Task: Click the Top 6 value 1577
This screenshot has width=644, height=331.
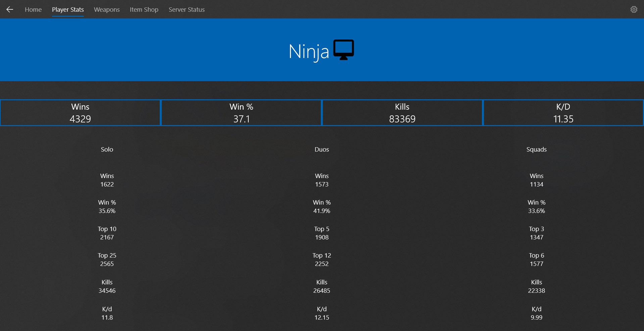Action: (537, 264)
